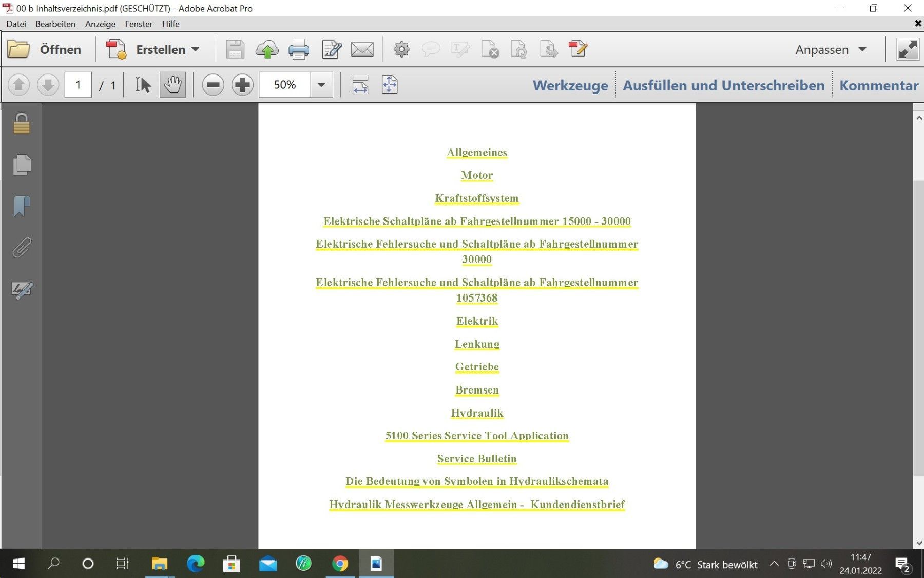Open the Signatures panel icon

pos(22,290)
